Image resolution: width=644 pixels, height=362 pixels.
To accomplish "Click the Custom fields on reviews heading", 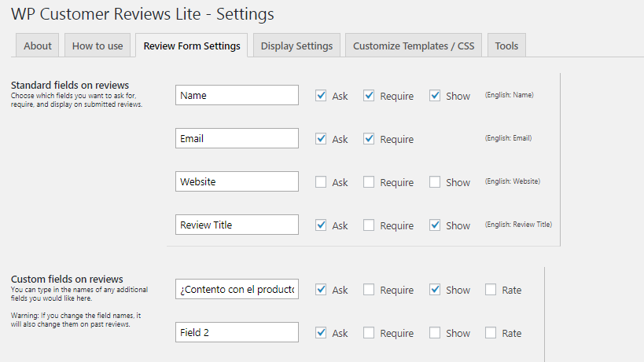I will 67,279.
